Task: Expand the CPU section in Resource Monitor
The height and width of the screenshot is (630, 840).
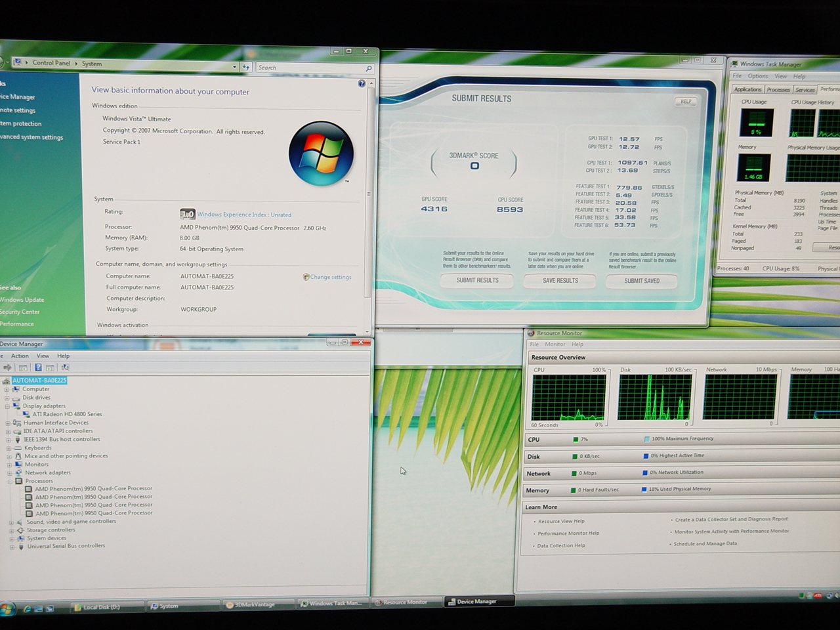Action: pos(682,439)
